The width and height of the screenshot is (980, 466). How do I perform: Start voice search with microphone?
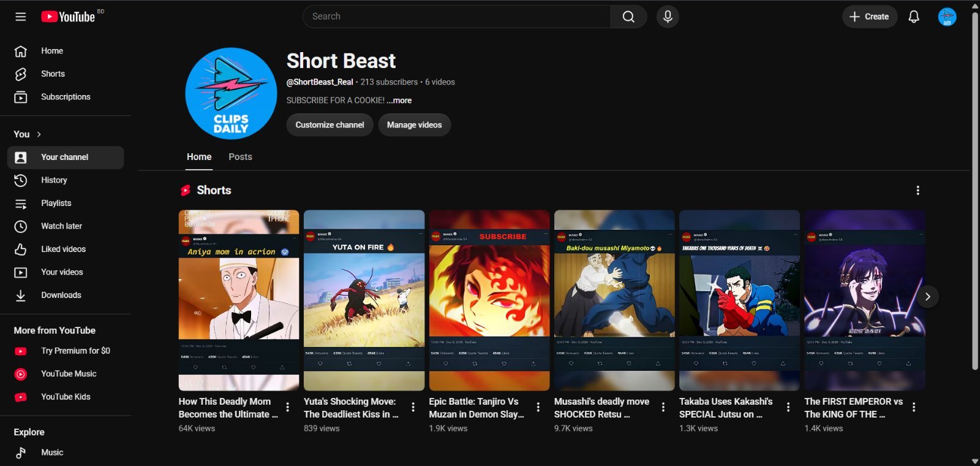click(668, 17)
